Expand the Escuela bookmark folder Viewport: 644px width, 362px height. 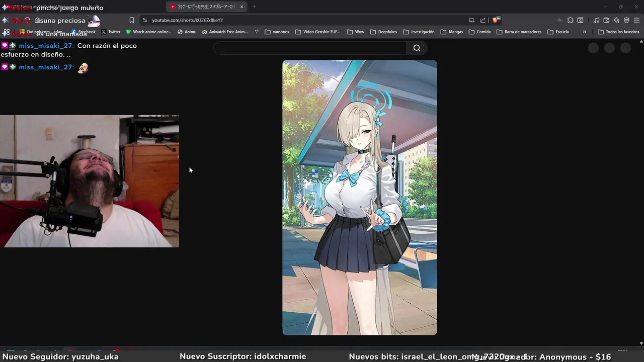558,32
